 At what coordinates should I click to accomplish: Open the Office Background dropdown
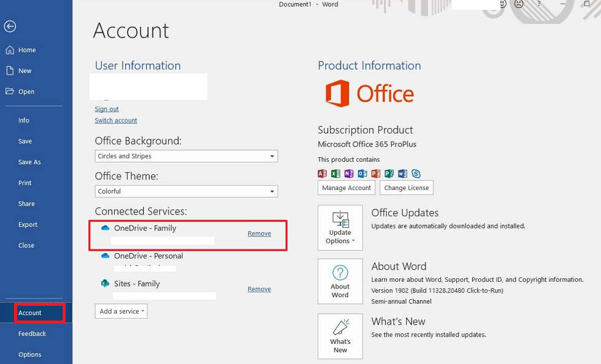(186, 156)
